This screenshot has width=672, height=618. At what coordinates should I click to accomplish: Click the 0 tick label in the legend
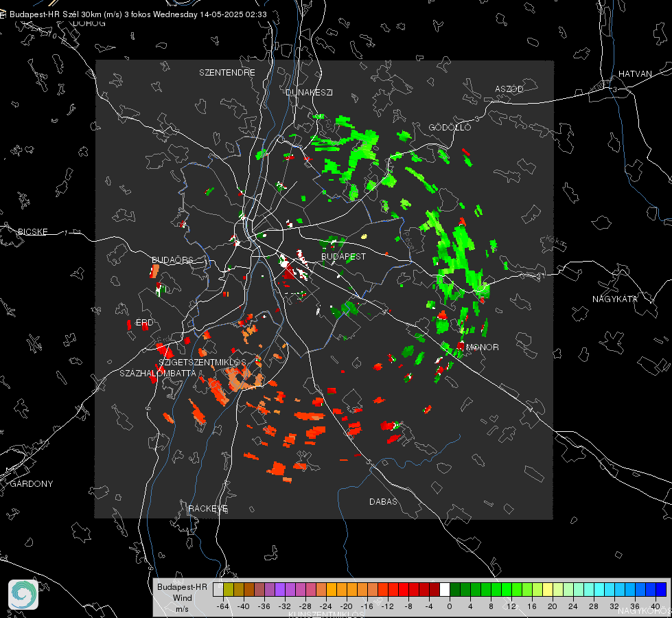point(449,606)
